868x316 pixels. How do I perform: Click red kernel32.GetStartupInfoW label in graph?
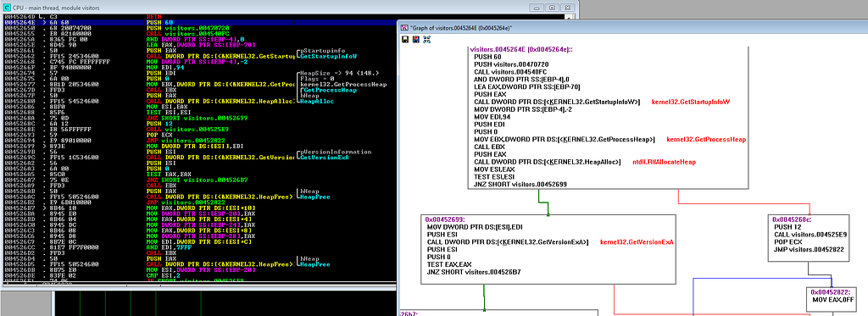(x=691, y=102)
